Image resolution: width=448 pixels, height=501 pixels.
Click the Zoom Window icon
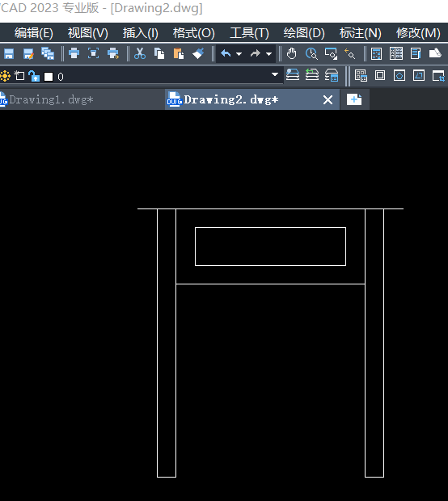pyautogui.click(x=331, y=53)
